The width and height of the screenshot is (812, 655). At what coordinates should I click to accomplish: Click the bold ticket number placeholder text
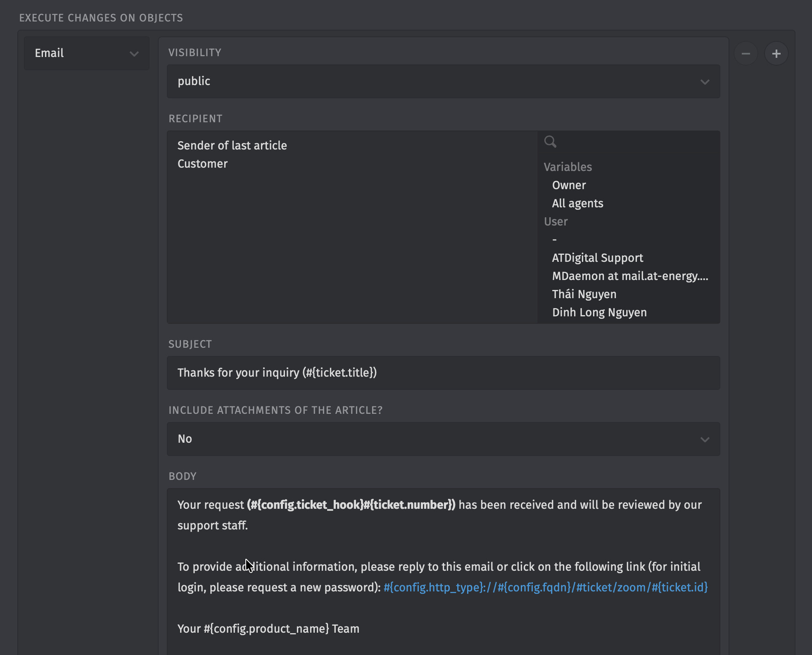click(x=351, y=505)
